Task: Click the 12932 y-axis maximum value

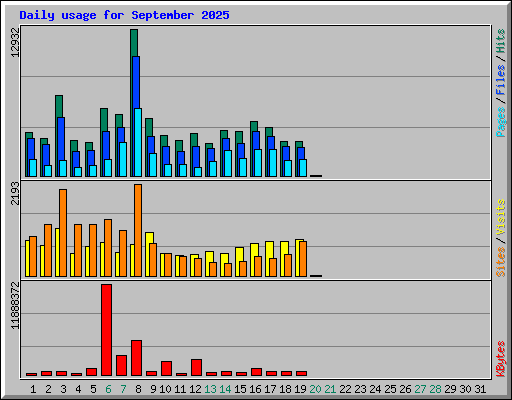Action: click(15, 42)
